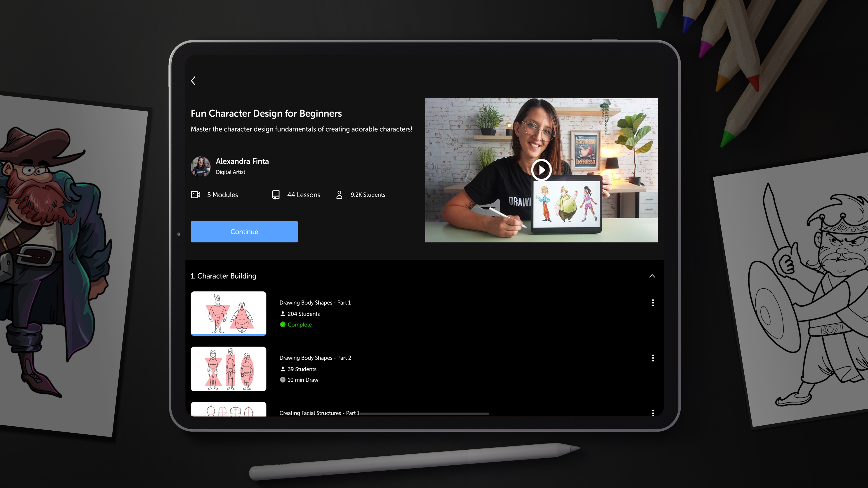
Task: Open options menu for Creating Facial Structures
Action: (x=653, y=413)
